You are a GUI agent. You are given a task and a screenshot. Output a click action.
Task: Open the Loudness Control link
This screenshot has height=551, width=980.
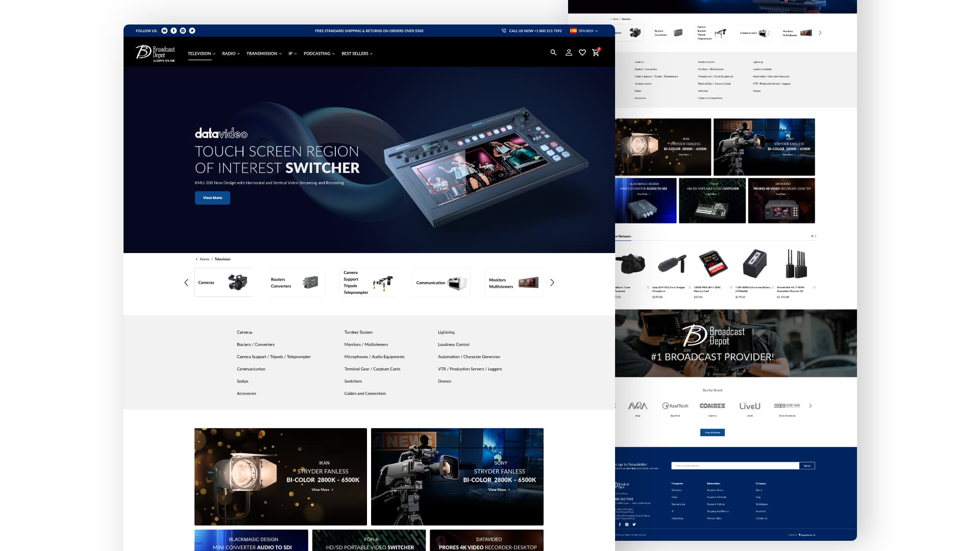(x=454, y=344)
